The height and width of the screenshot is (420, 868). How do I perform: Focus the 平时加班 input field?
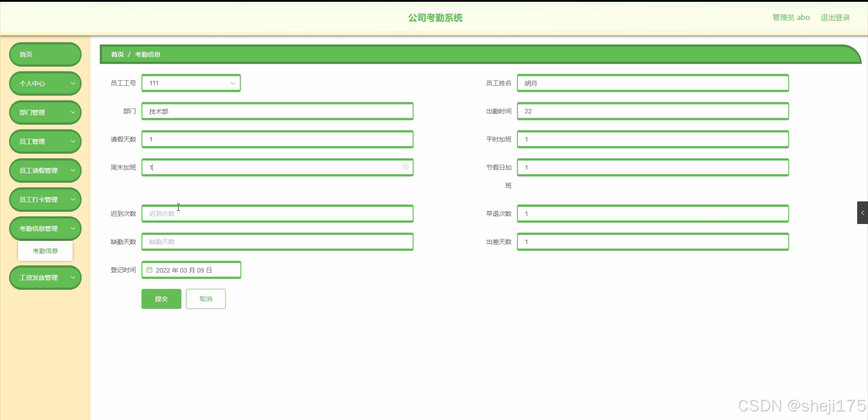pyautogui.click(x=653, y=139)
